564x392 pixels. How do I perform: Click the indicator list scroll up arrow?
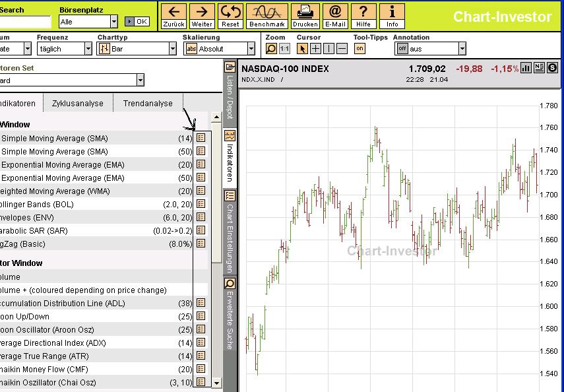[216, 117]
